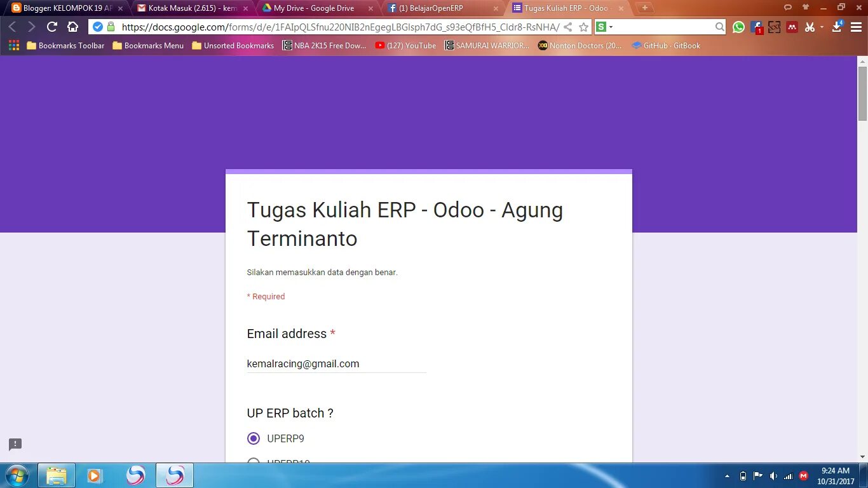The width and height of the screenshot is (868, 488).
Task: Open the browser home page
Action: pos(72,27)
